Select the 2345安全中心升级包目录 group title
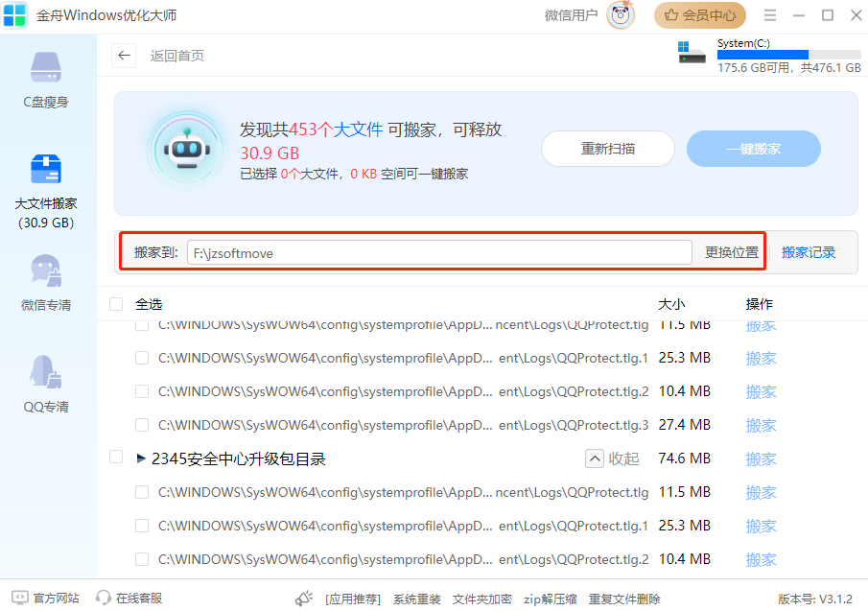 (239, 458)
